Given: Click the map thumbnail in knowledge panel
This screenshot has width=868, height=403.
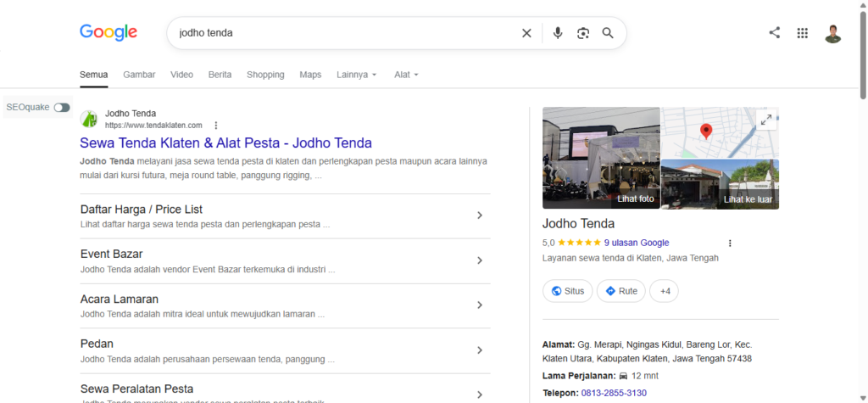Looking at the screenshot, I should coord(721,132).
